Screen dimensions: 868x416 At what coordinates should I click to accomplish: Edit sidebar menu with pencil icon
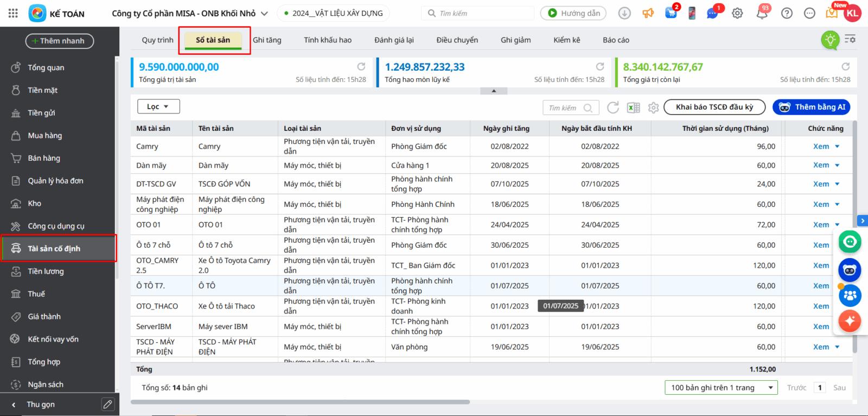click(108, 404)
